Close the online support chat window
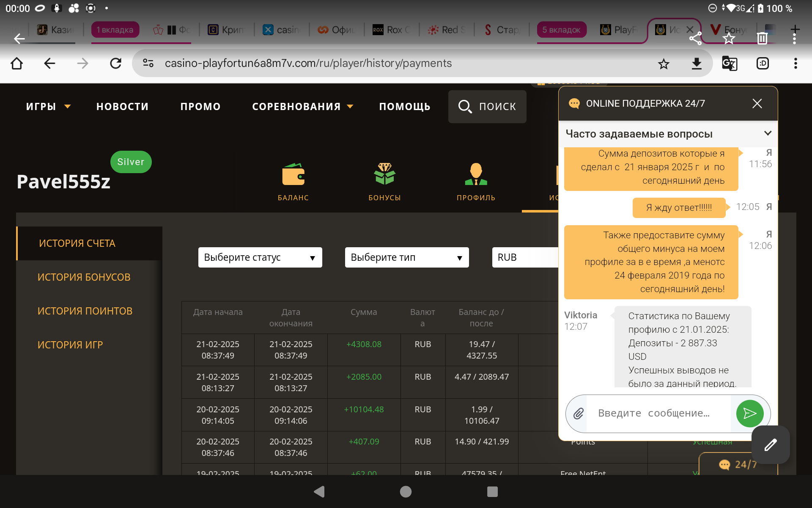The image size is (812, 508). click(x=757, y=104)
